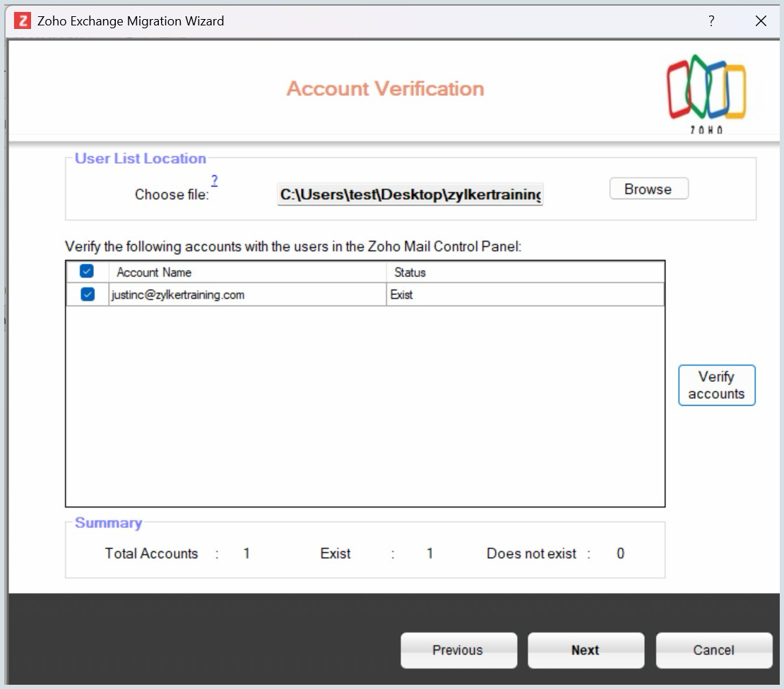Click the Account Name column header
Image resolution: width=784 pixels, height=689 pixels.
[247, 272]
